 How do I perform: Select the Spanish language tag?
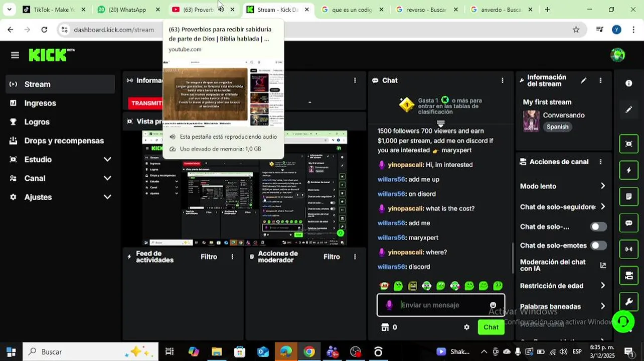[557, 127]
